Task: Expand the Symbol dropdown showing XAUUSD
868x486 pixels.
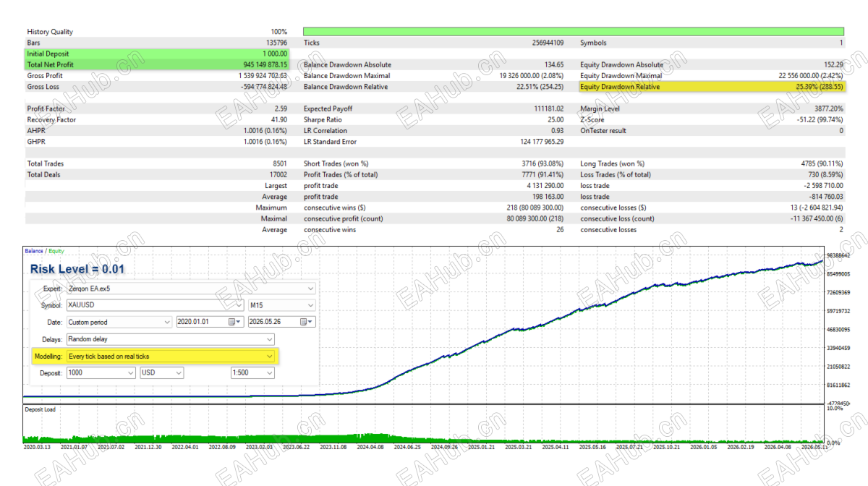Action: click(154, 305)
